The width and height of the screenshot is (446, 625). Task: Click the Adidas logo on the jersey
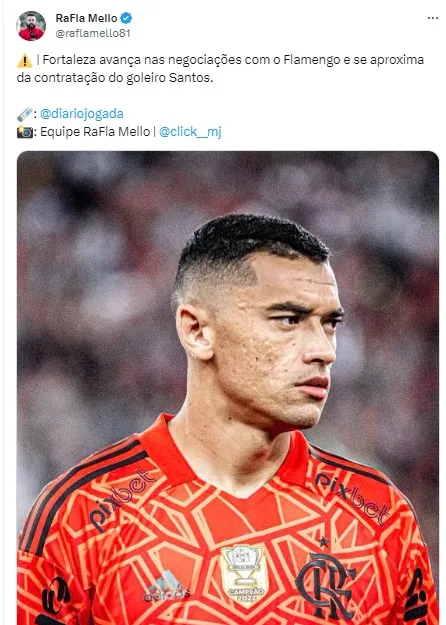167,586
